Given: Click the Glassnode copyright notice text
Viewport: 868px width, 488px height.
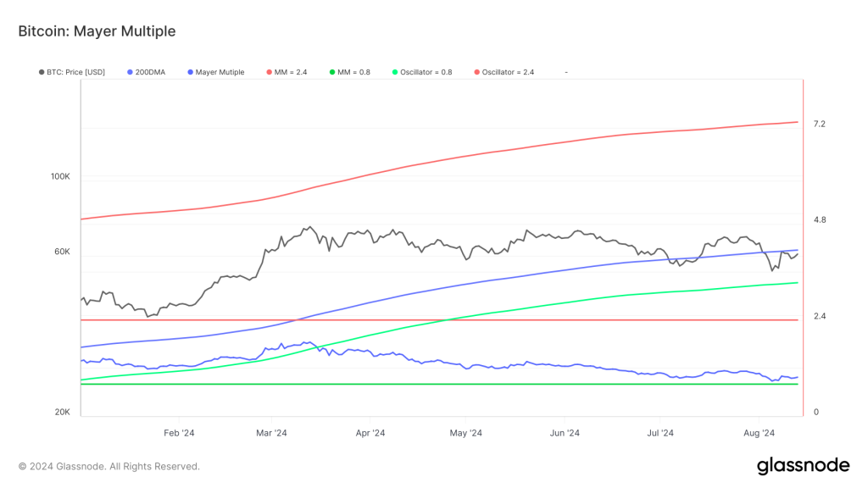Looking at the screenshot, I should (109, 466).
